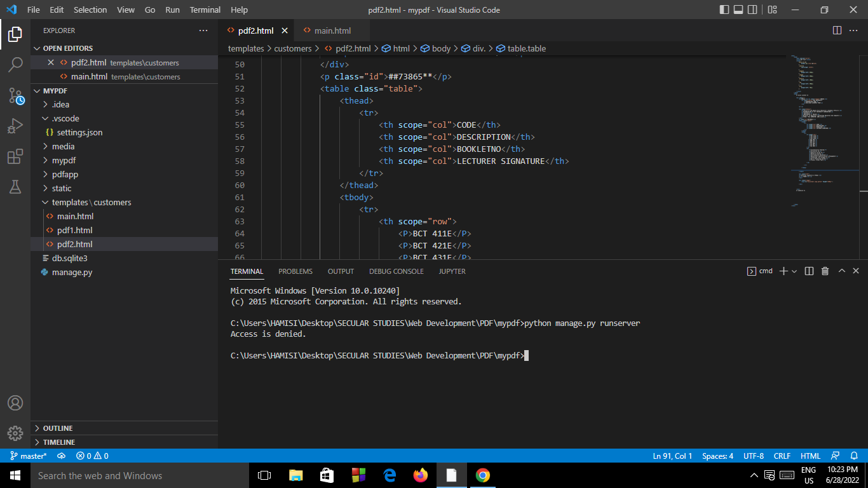Open the Testing view
The width and height of the screenshot is (868, 488).
15,187
